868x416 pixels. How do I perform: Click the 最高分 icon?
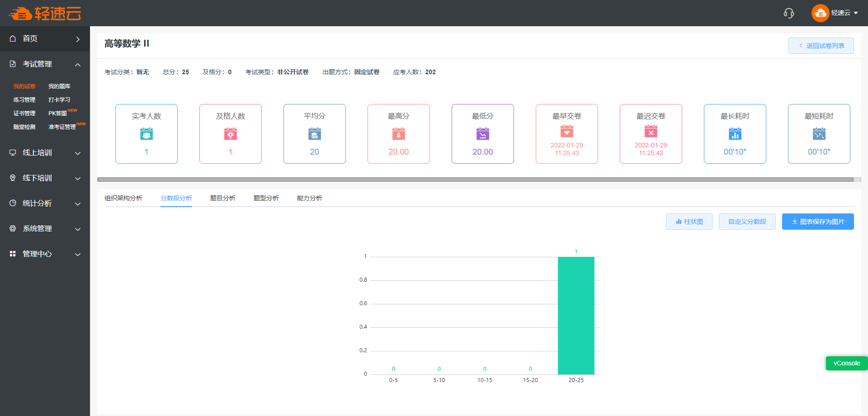(x=399, y=134)
